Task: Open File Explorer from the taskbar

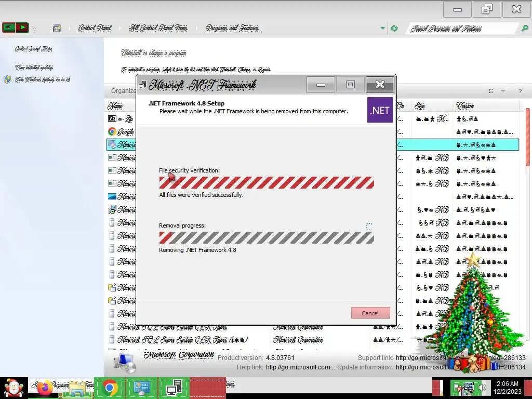Action: 77,388
